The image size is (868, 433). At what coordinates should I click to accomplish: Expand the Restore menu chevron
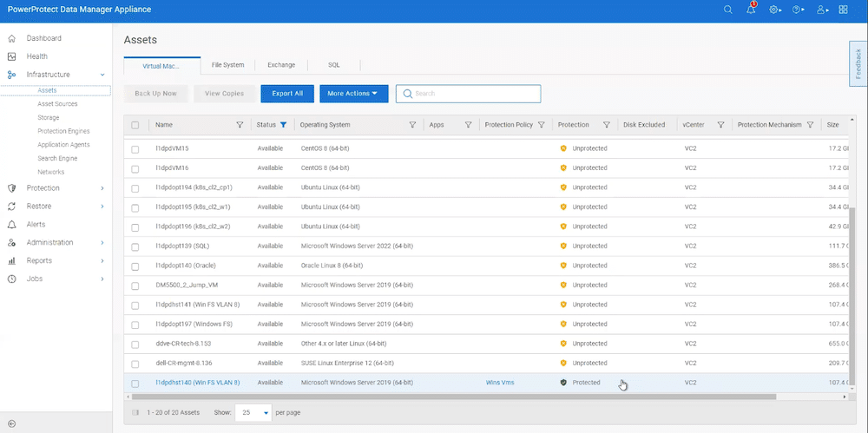[102, 207]
